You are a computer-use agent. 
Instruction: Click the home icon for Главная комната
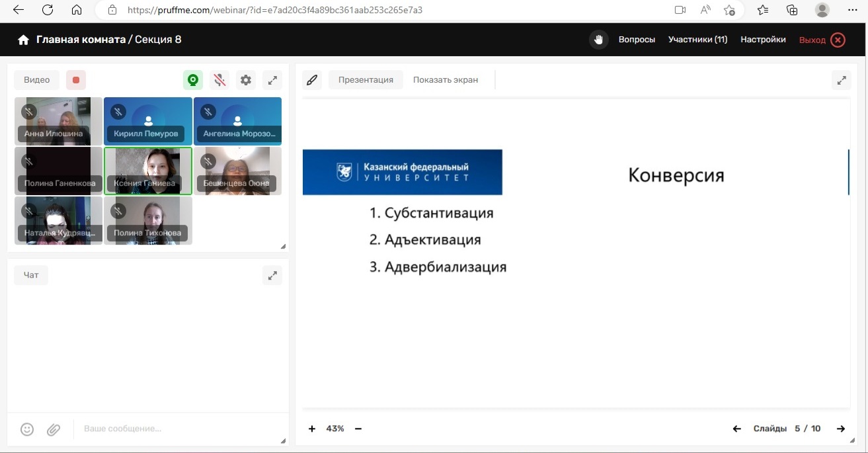coord(23,40)
